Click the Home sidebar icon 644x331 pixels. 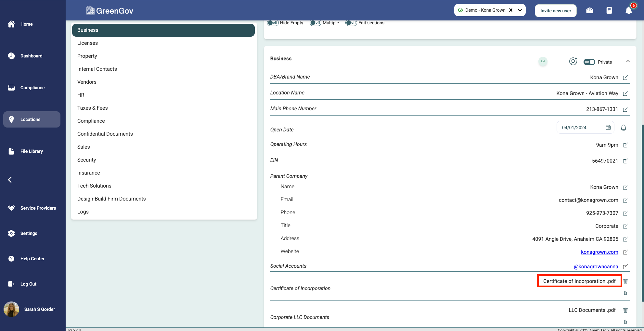(11, 24)
